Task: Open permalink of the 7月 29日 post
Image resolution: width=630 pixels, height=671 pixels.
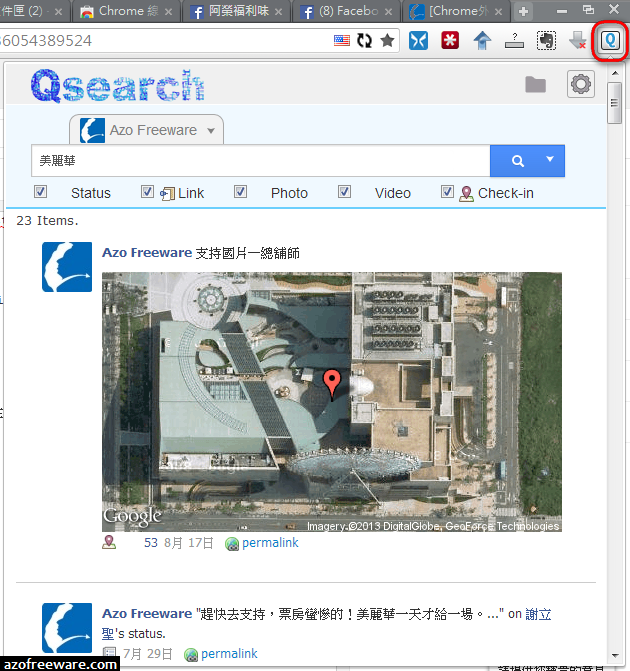Action: click(229, 654)
